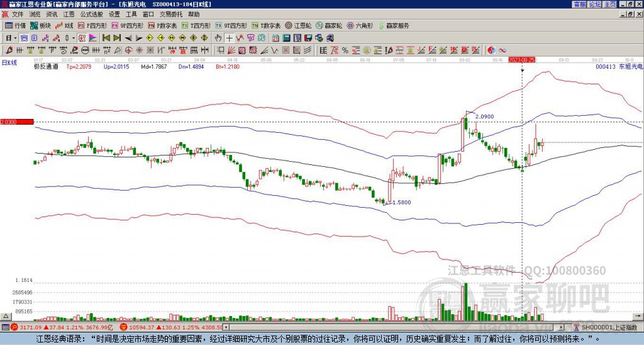Open the calculator icon

pos(287,38)
